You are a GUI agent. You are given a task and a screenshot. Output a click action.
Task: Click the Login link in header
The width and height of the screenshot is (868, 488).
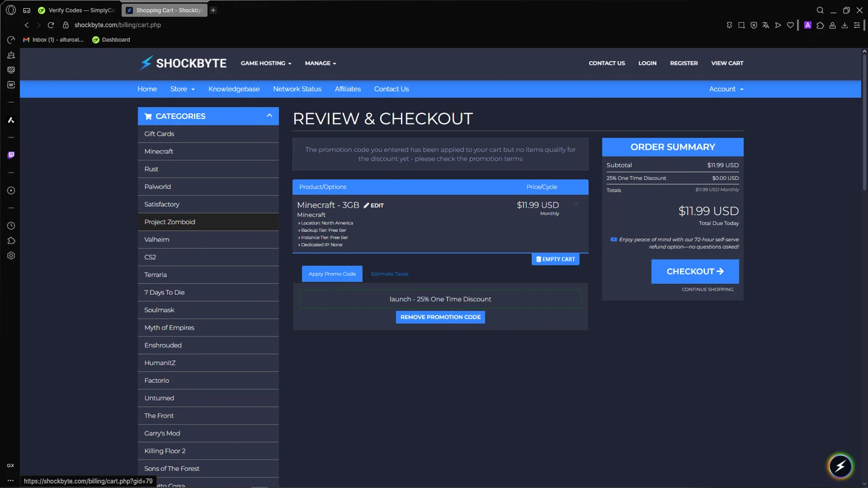click(647, 63)
